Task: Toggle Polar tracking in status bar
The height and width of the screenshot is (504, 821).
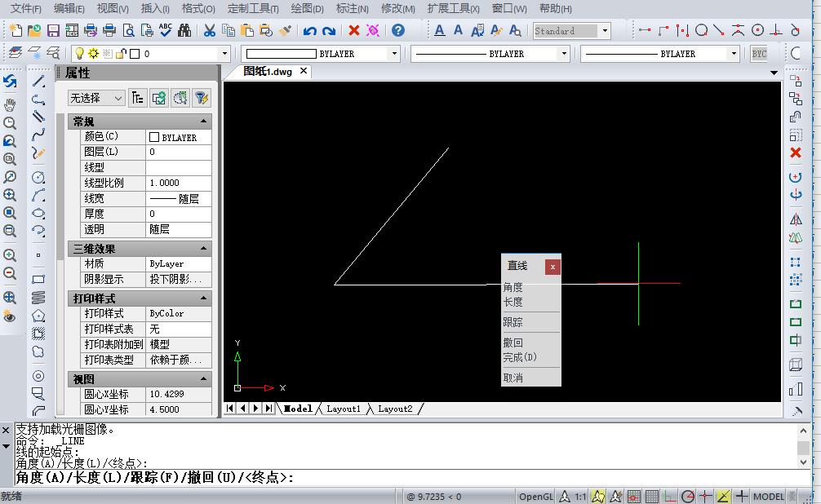Action: pyautogui.click(x=688, y=496)
